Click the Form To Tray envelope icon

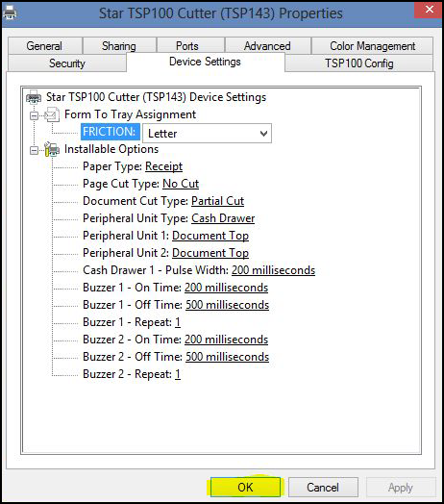[x=52, y=114]
